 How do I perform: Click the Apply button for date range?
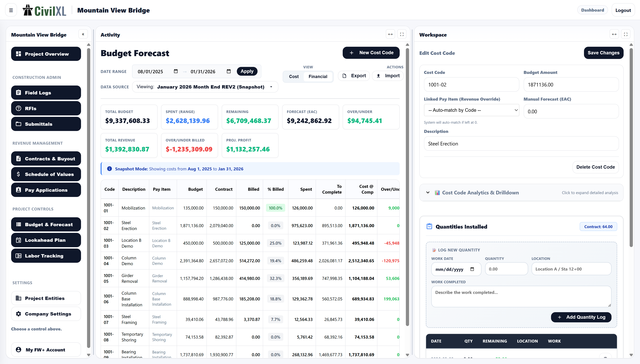(247, 71)
